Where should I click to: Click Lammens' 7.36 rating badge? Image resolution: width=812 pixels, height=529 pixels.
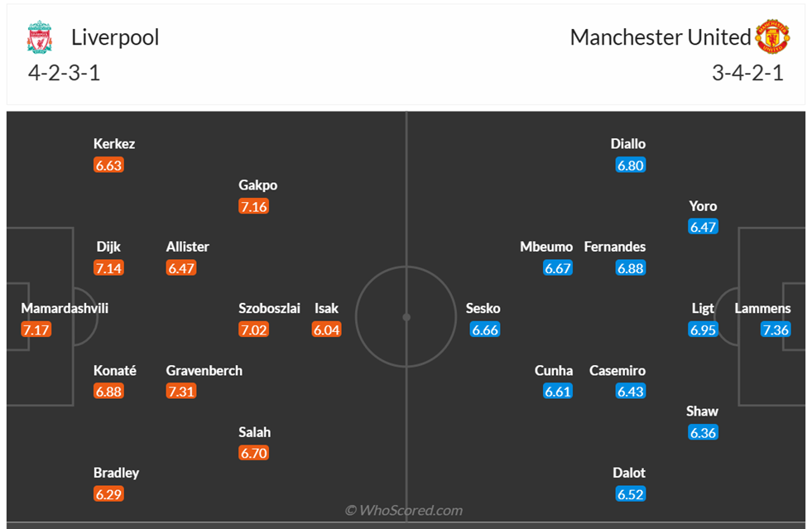point(776,329)
